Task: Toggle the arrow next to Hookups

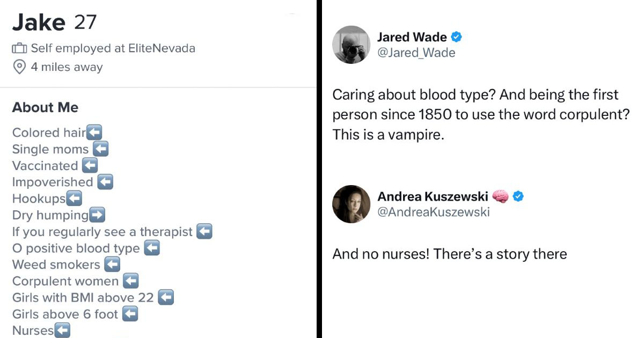Action: point(75,199)
